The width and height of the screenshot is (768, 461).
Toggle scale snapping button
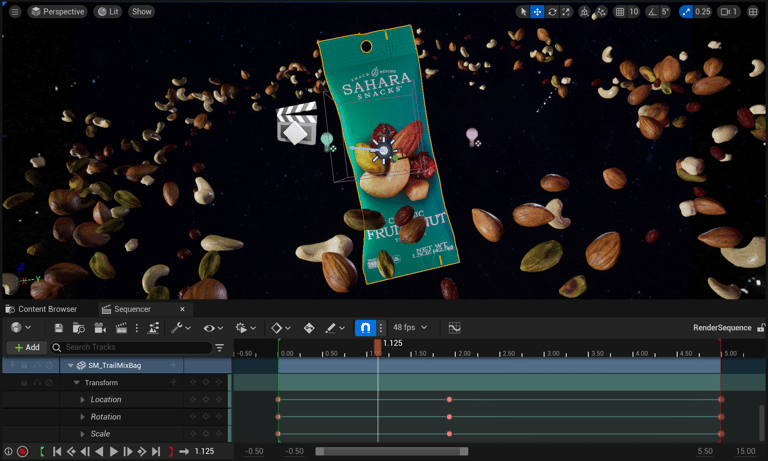(x=686, y=12)
